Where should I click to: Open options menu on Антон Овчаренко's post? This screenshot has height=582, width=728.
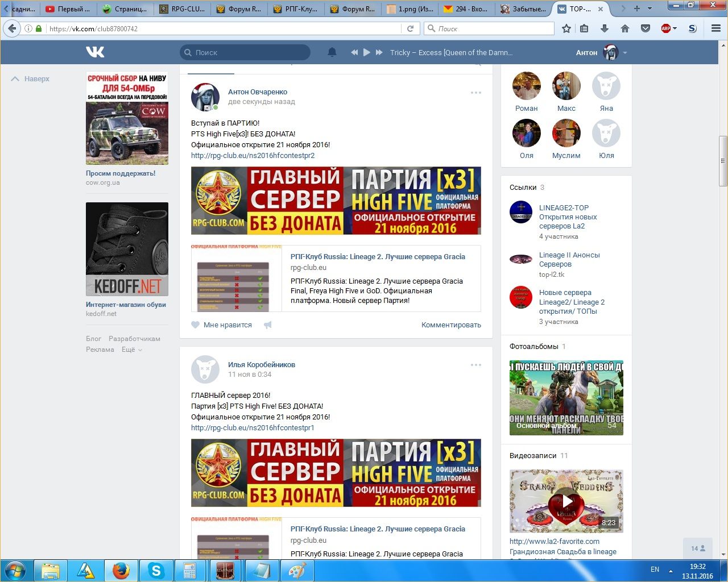[x=476, y=93]
